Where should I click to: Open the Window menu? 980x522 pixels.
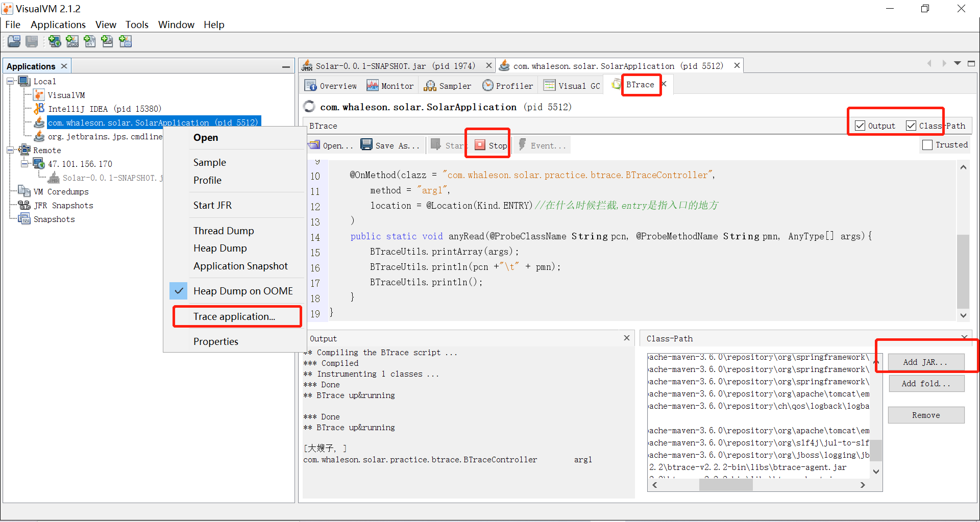(x=176, y=24)
